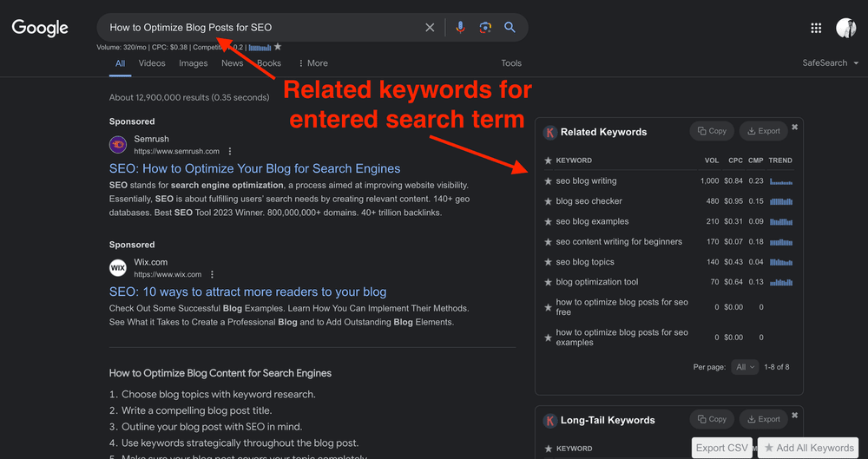Viewport: 868px width, 459px height.
Task: Click the TREND column header
Action: (780, 161)
